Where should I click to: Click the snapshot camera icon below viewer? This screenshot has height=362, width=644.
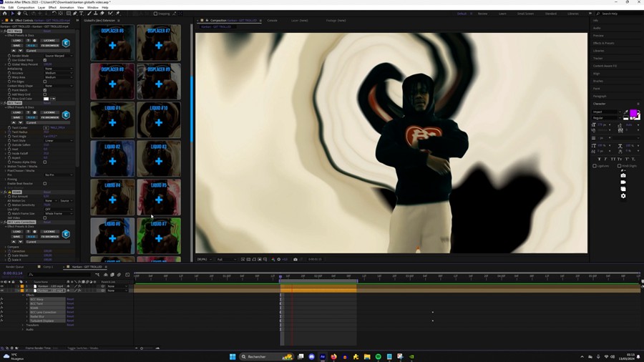[x=295, y=260]
